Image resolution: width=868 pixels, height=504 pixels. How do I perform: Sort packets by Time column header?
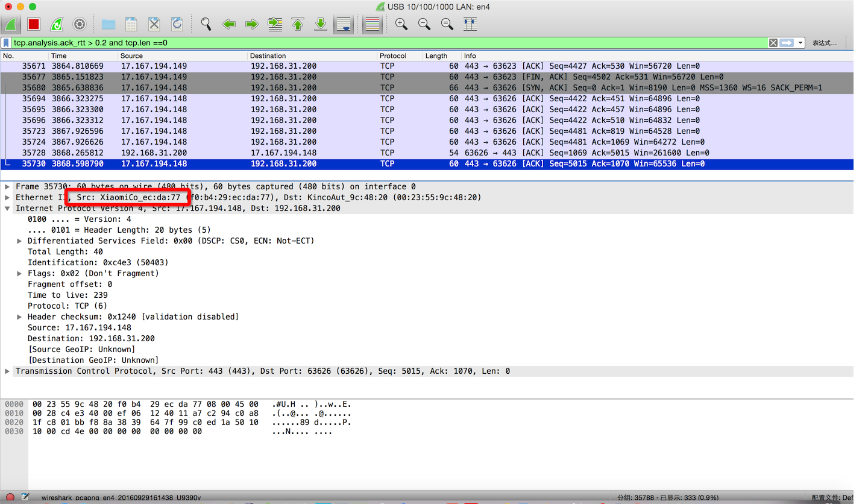coord(59,55)
